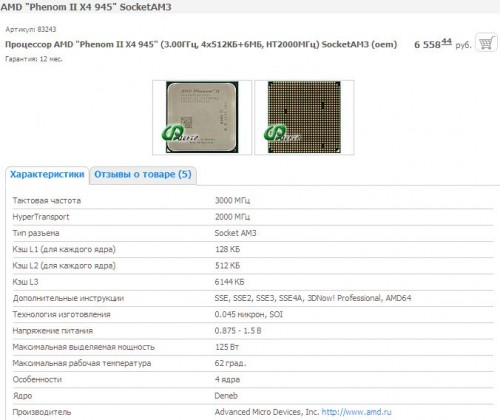Click the page heading AMD Phenom II X4 945 SocketAM3
Screen dimensions: 500x420
(x=86, y=7)
